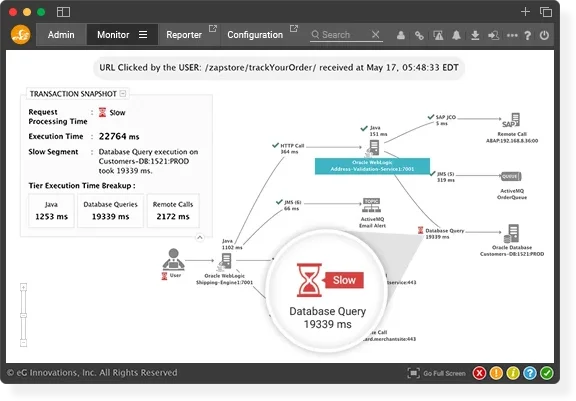The height and width of the screenshot is (401, 576).
Task: Open Configuration in new window icon
Action: click(294, 28)
